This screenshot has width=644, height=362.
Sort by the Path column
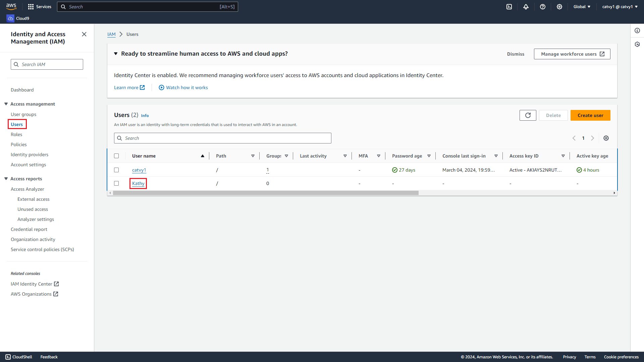253,156
